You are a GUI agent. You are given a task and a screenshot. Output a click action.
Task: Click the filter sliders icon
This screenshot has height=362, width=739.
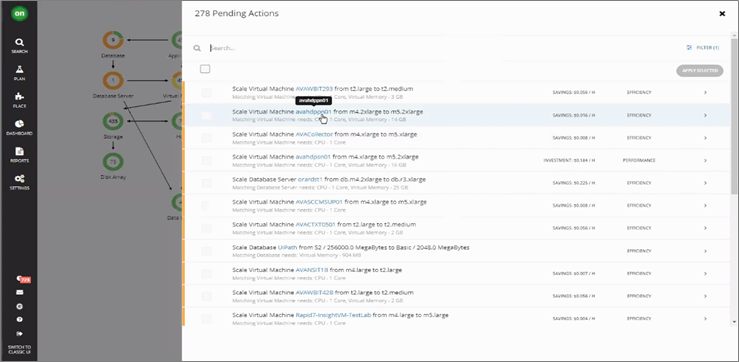[x=689, y=48]
